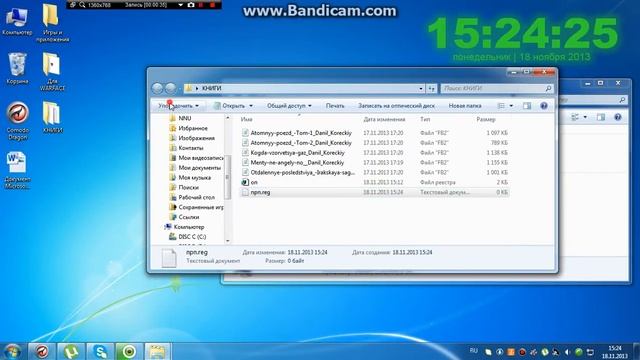
Task: Click search magnifier in КНИГИ search box
Action: click(x=549, y=88)
